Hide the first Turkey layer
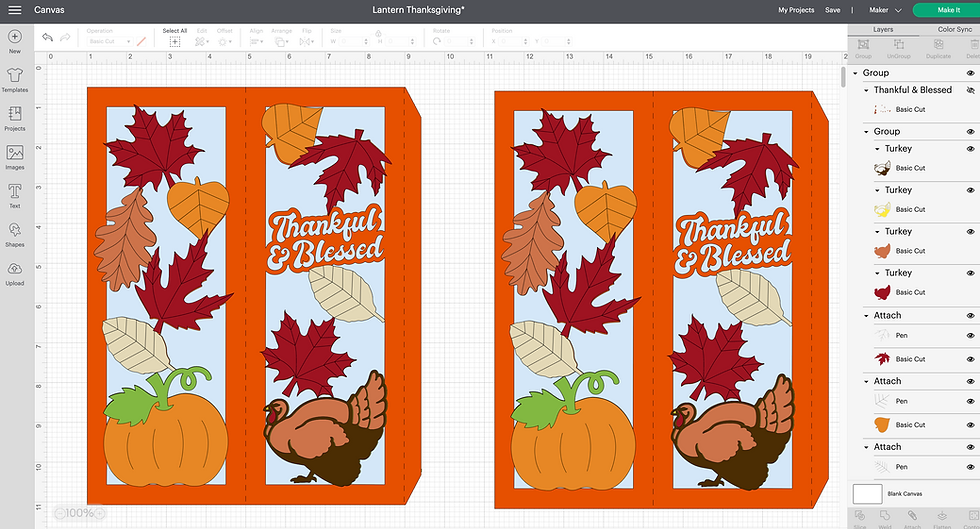Image resolution: width=980 pixels, height=529 pixels. pos(971,149)
